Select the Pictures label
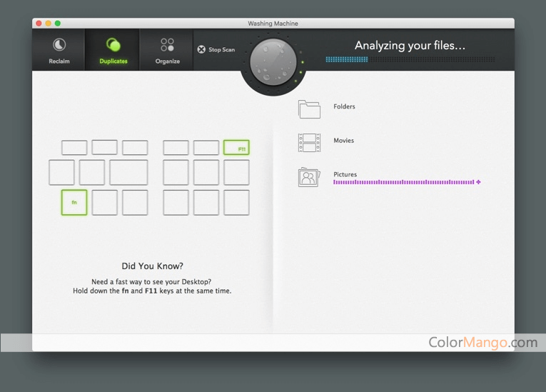546x392 pixels. coord(345,174)
